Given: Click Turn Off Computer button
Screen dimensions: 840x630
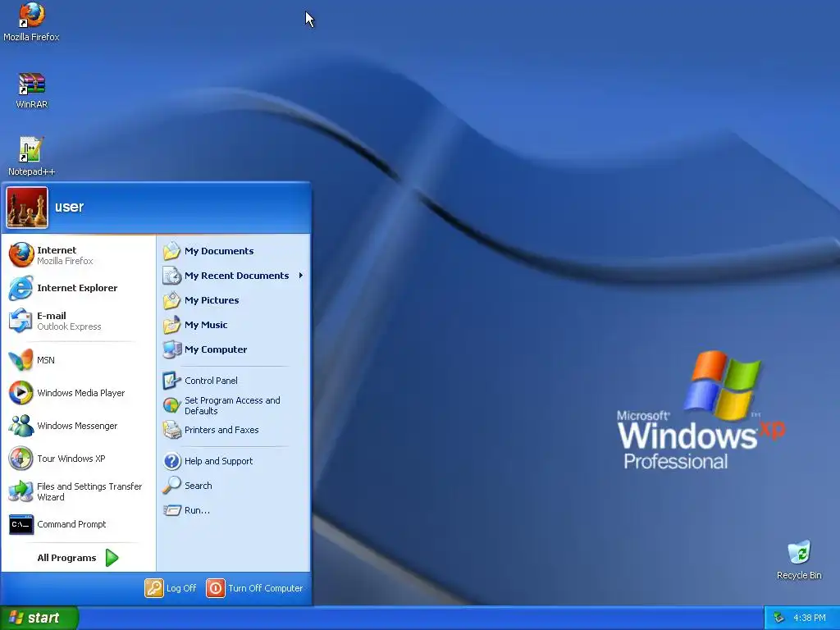Looking at the screenshot, I should [255, 587].
